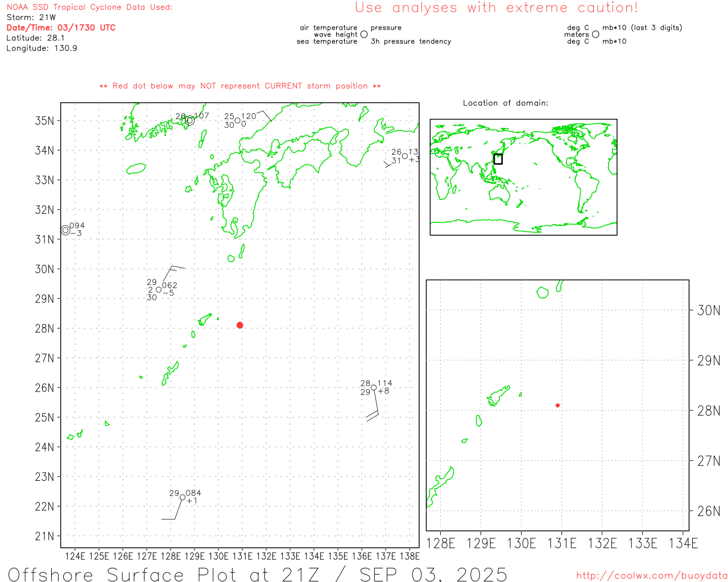Click legend circle beside 'meters'
The height and width of the screenshot is (582, 728).
click(x=595, y=34)
